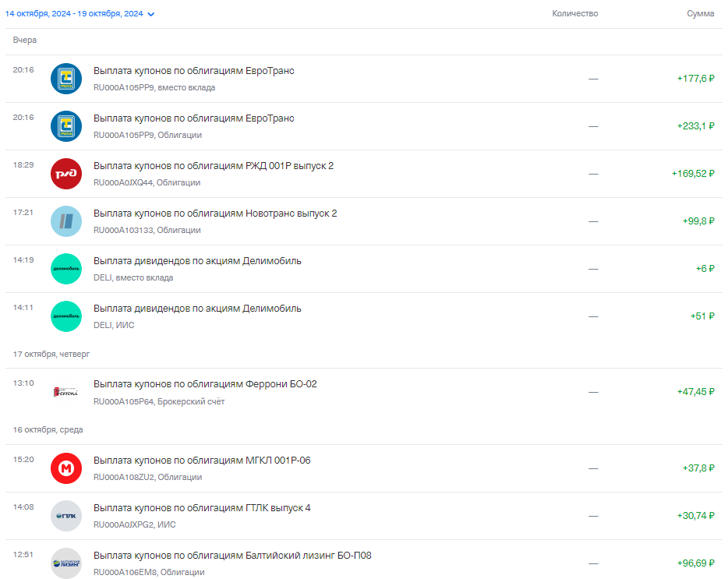Click the ISIN RU000A0JXQ44, Облигации
This screenshot has width=728, height=579.
pyautogui.click(x=147, y=183)
